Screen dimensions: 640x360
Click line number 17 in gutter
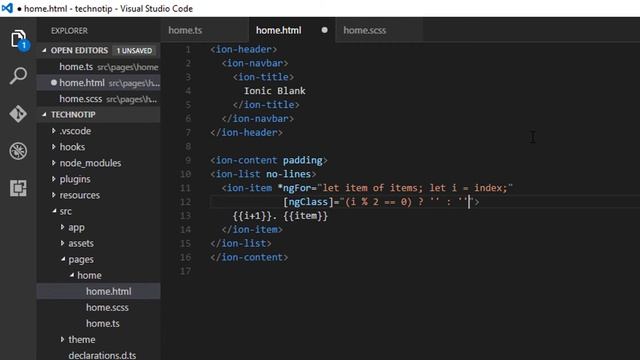coord(185,271)
